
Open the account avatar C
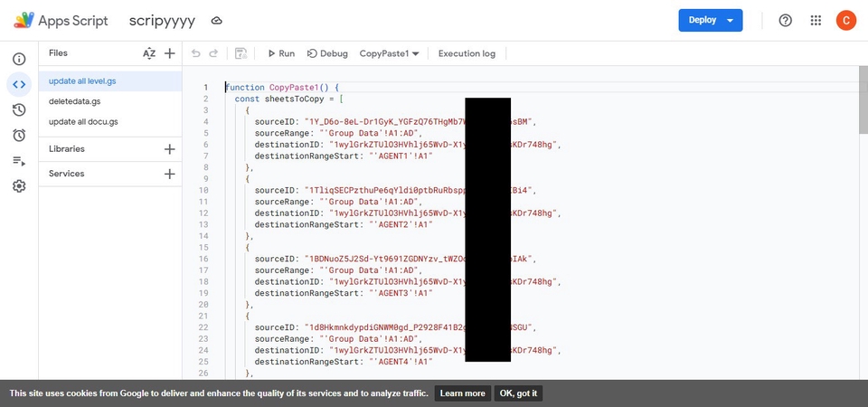point(846,21)
